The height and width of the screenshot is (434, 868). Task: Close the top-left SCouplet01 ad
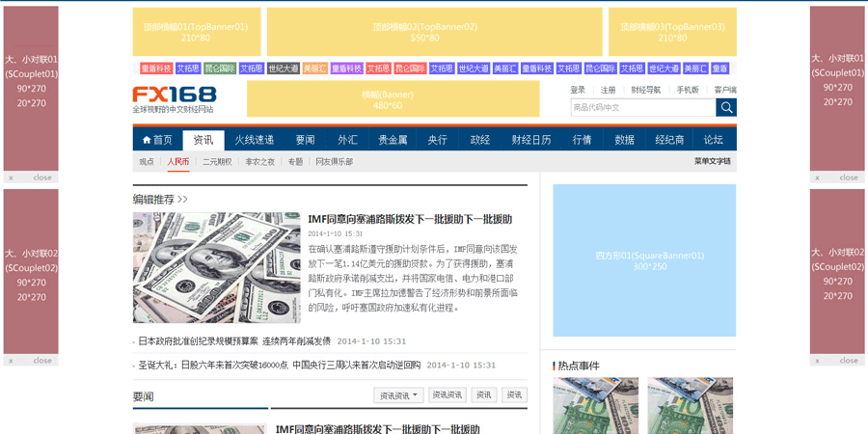(41, 177)
